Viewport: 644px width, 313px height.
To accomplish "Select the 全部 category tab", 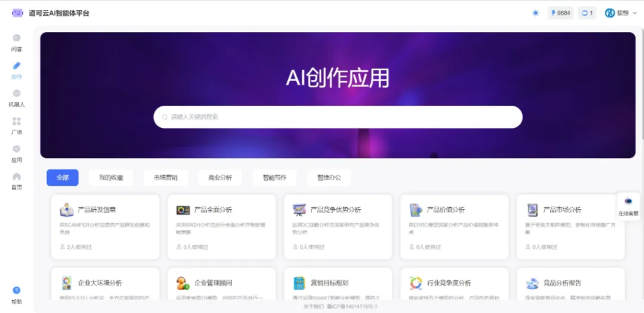I will pyautogui.click(x=62, y=178).
